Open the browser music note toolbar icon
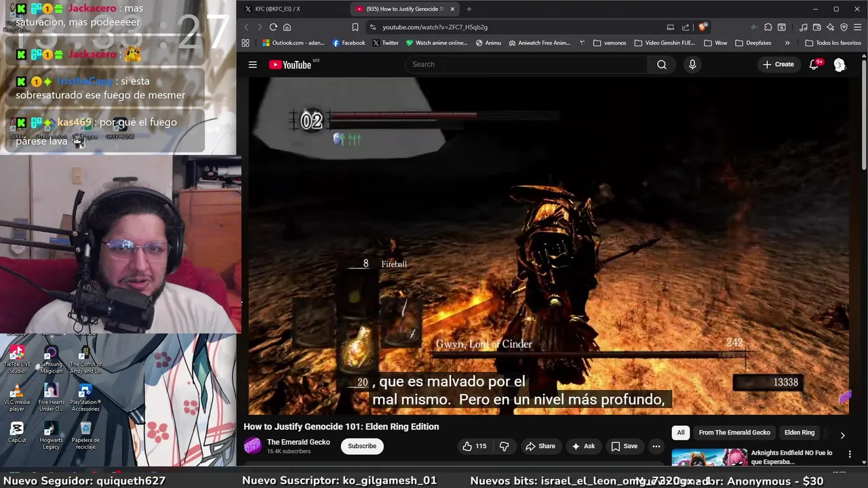Image resolution: width=868 pixels, height=488 pixels. (x=804, y=27)
